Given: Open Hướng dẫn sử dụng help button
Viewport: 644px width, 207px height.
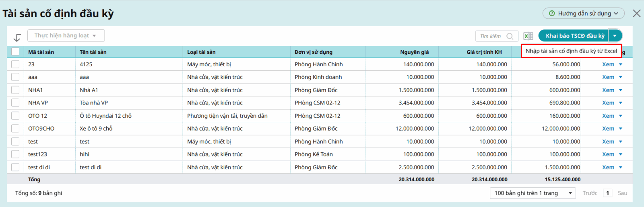Looking at the screenshot, I should point(583,13).
